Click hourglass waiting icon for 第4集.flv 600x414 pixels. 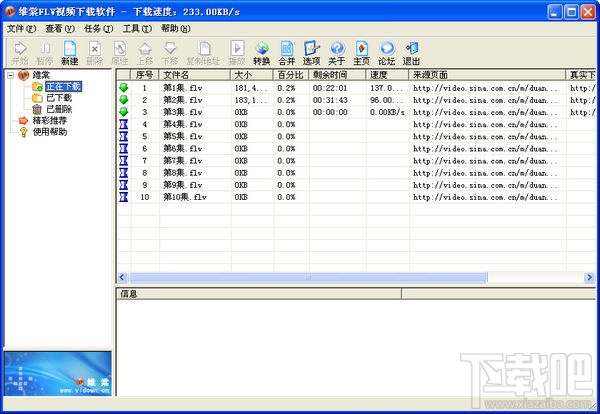[124, 124]
